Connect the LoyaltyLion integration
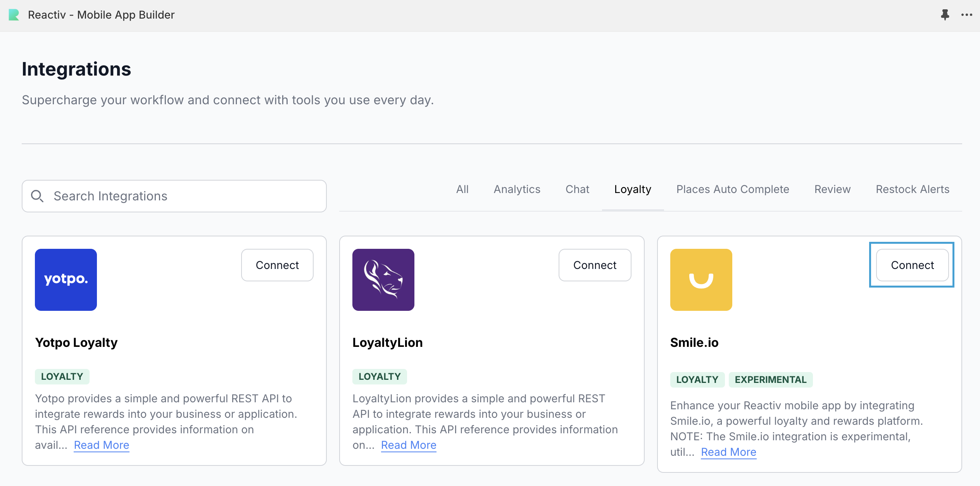The image size is (980, 486). coord(595,265)
